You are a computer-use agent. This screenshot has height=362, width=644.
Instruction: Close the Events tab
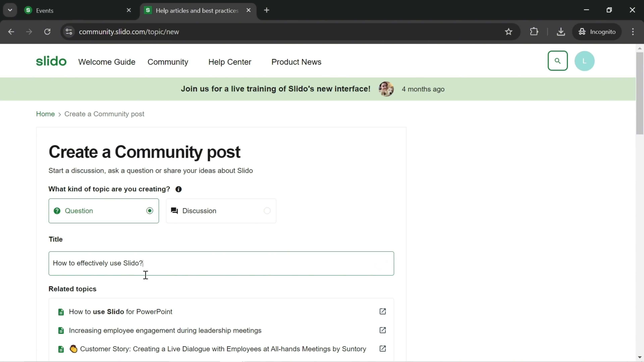pos(129,10)
